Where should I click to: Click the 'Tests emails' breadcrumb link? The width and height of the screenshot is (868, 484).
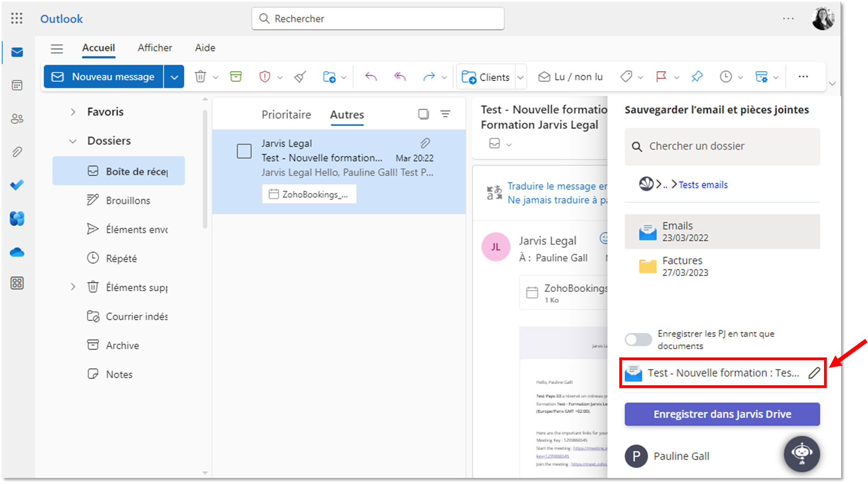pyautogui.click(x=703, y=185)
